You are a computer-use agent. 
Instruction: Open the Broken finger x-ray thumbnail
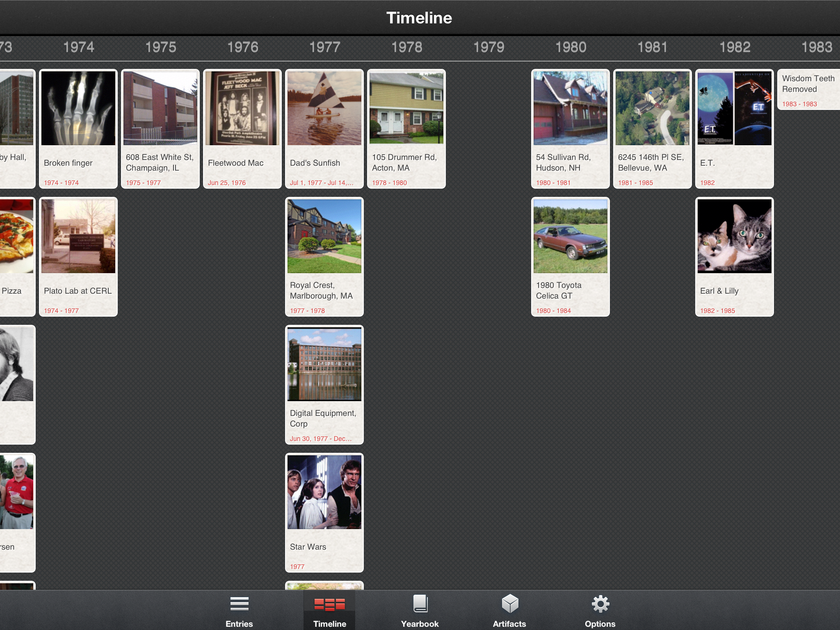coord(78,108)
